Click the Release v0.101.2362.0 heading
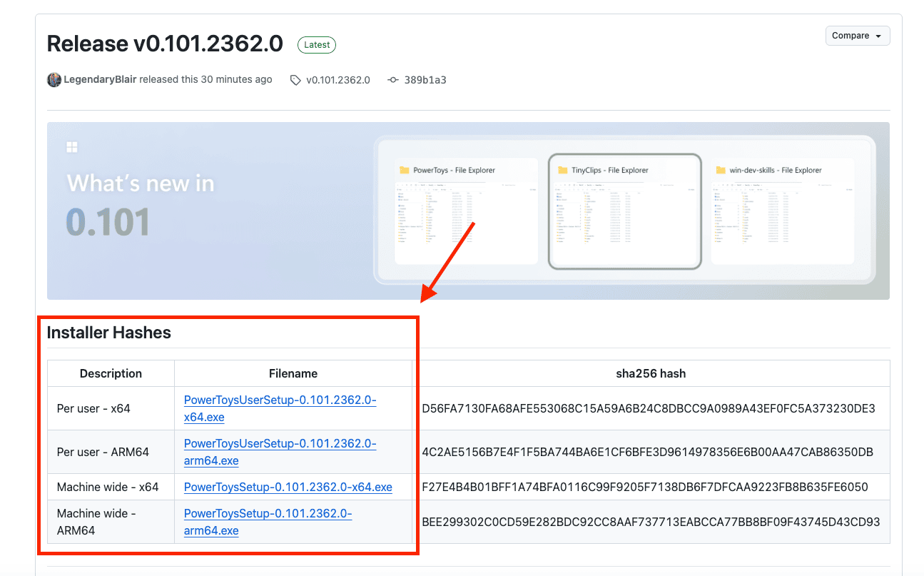 click(x=165, y=44)
